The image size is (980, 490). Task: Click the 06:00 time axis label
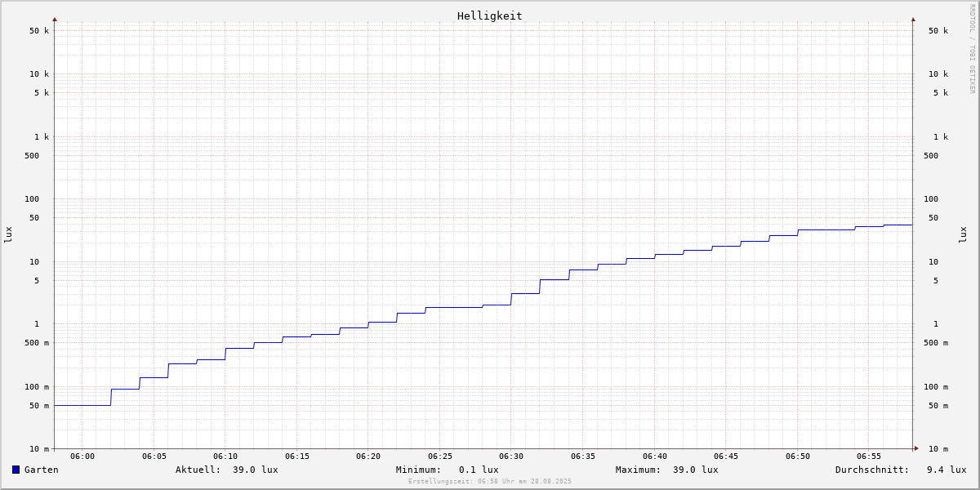pos(82,457)
